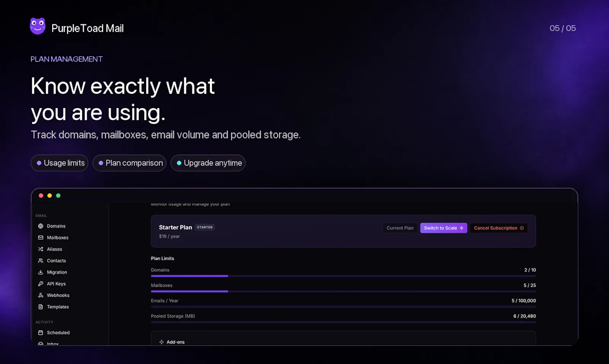
Task: Open the Webhooks sidebar entry
Action: point(54,295)
